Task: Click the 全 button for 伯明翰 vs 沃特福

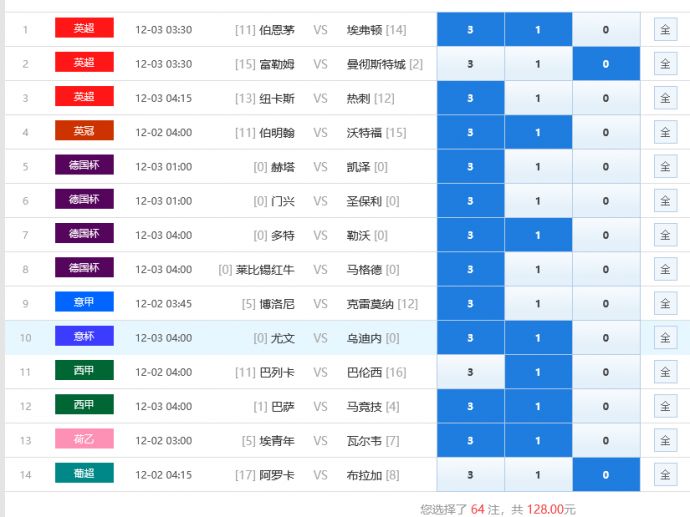Action: pos(665,132)
